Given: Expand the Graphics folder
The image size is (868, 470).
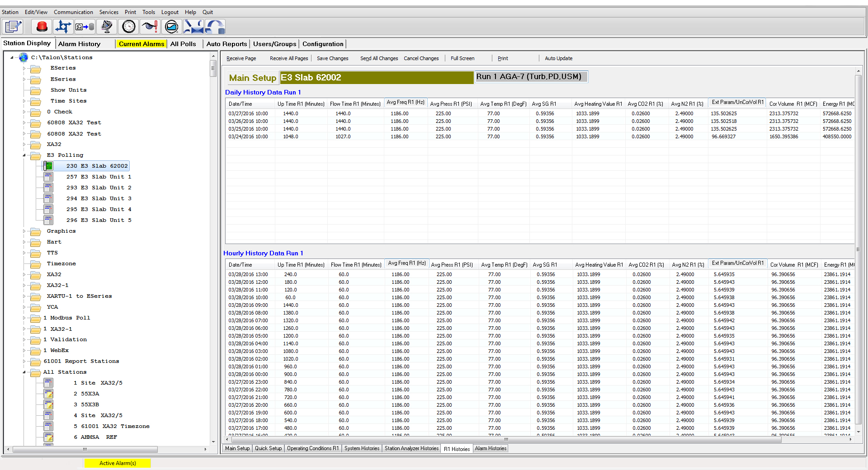Looking at the screenshot, I should 24,231.
